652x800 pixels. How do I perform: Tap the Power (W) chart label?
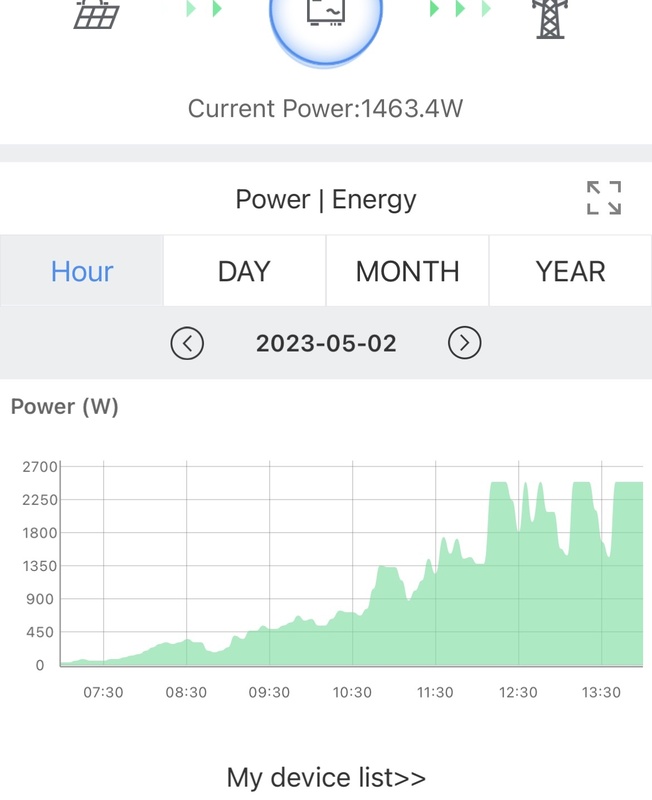tap(64, 407)
